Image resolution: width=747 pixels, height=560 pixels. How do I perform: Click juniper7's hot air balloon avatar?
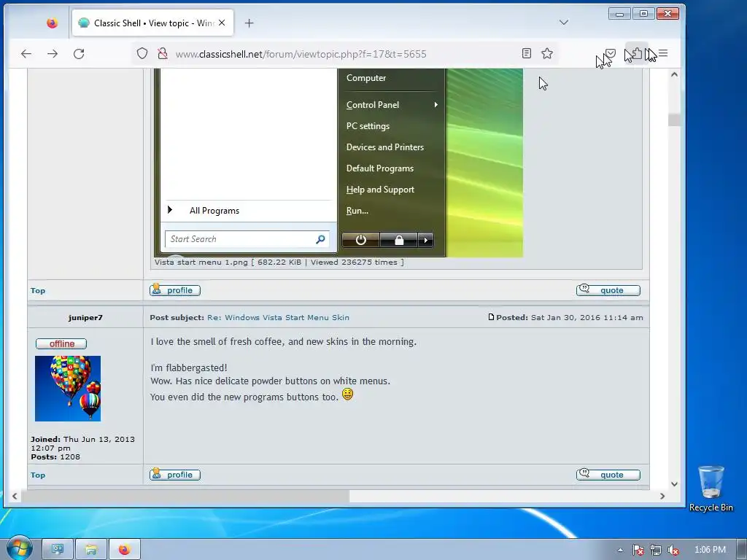pos(68,389)
